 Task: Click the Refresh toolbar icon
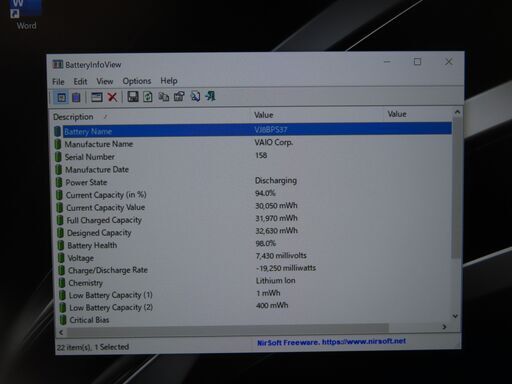point(148,97)
